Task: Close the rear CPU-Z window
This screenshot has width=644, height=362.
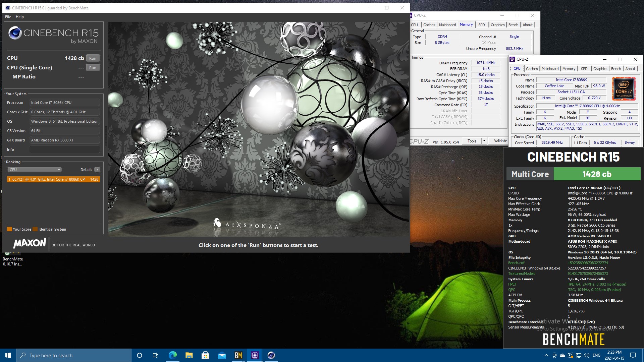Action: pyautogui.click(x=532, y=15)
